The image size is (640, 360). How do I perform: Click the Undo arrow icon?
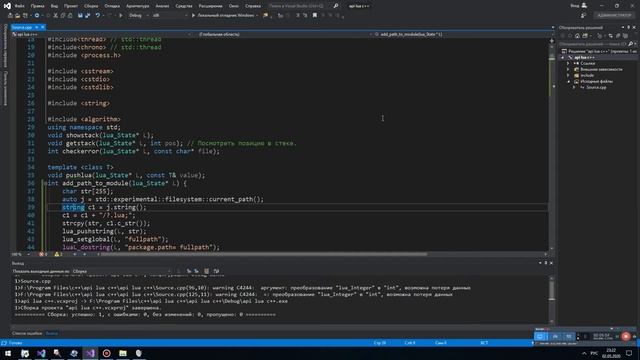98,16
